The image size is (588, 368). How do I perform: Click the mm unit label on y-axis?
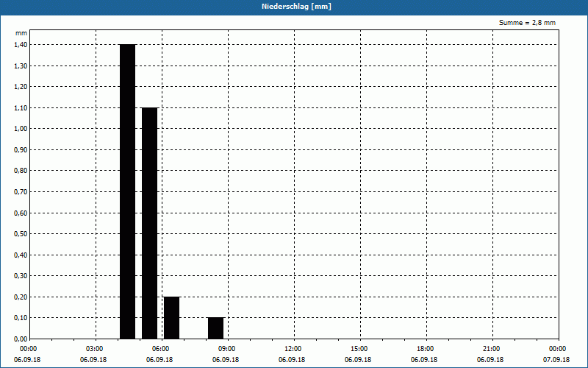click(21, 33)
